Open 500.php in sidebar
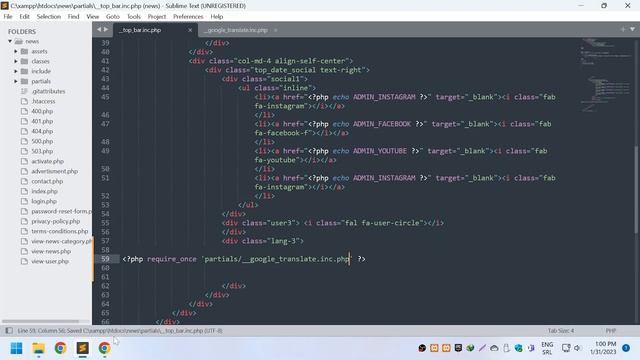This screenshot has width=640, height=360. [42, 141]
